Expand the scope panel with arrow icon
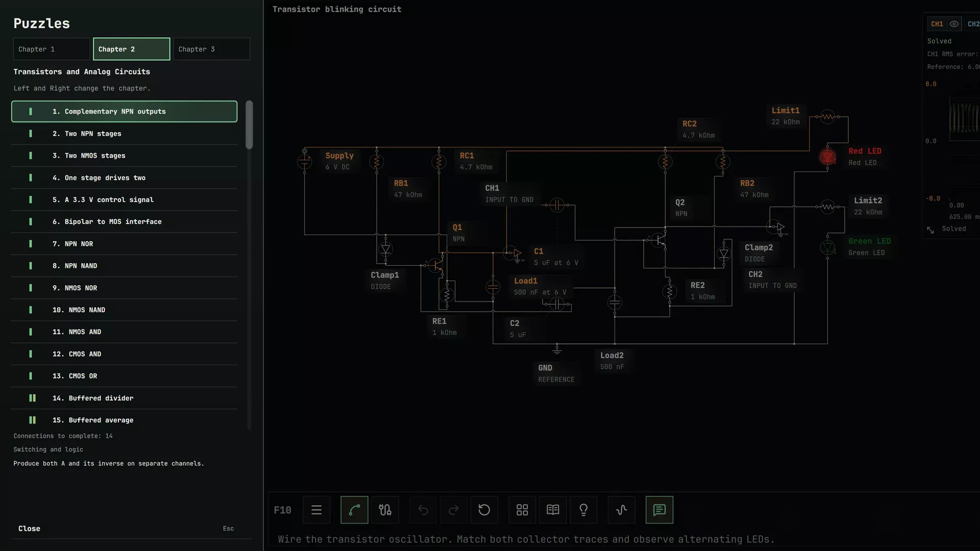The width and height of the screenshot is (980, 551). 930,230
